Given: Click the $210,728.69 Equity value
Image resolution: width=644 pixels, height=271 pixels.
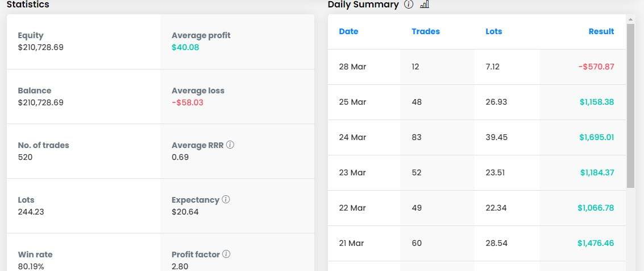Looking at the screenshot, I should pos(41,47).
